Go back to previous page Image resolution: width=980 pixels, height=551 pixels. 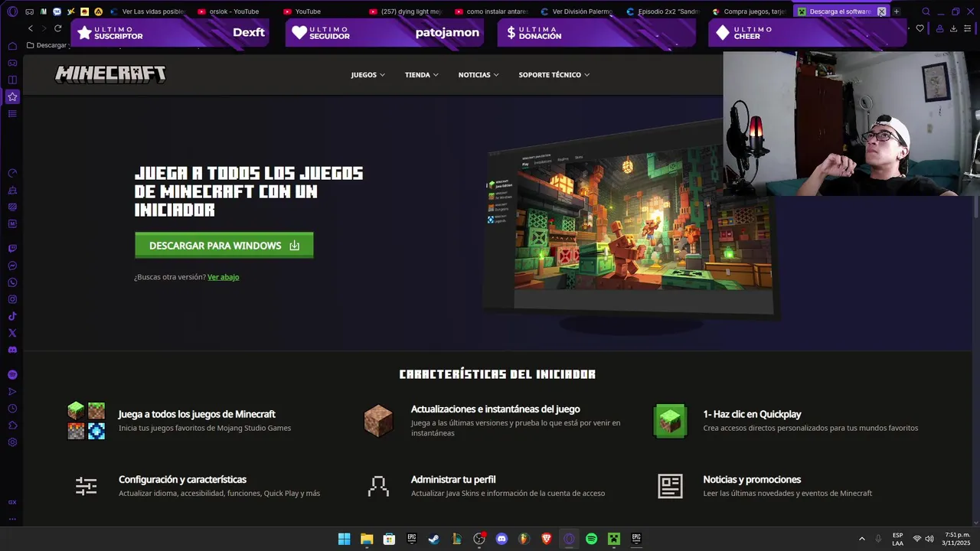[31, 28]
